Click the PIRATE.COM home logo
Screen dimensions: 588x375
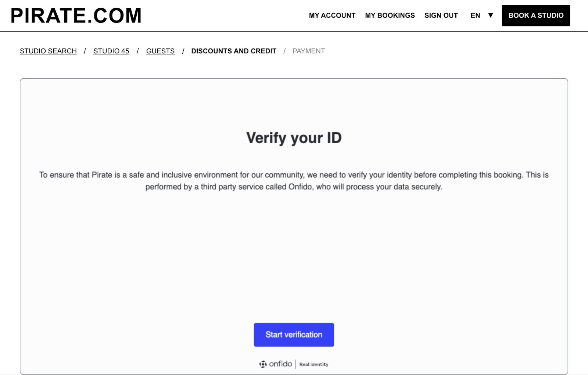click(76, 16)
